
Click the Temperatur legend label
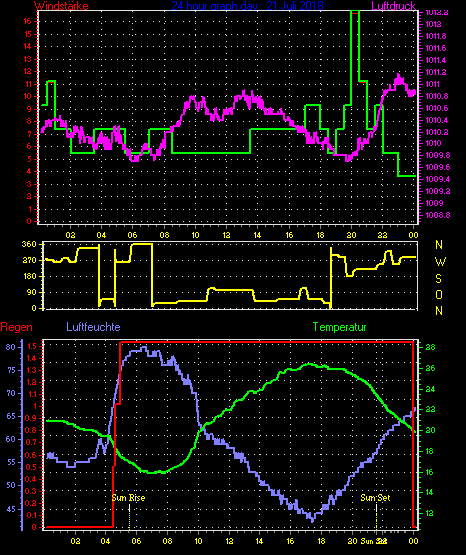339,327
